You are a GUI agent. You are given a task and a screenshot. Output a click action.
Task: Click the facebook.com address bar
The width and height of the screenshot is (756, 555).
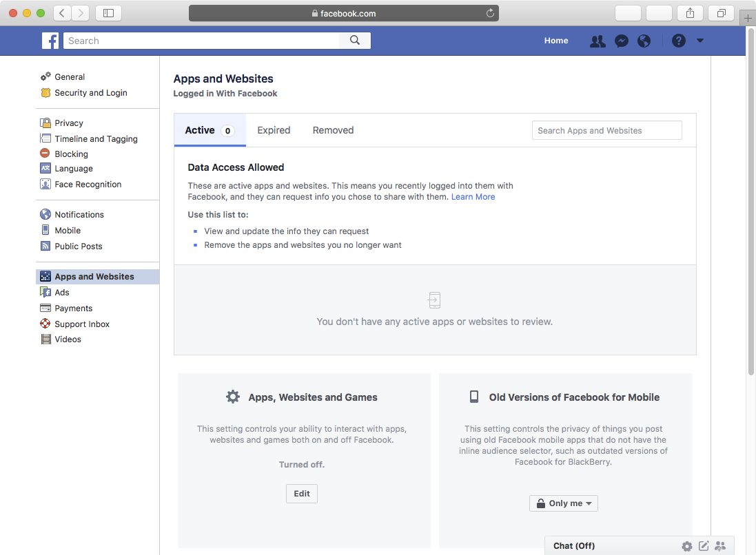344,13
